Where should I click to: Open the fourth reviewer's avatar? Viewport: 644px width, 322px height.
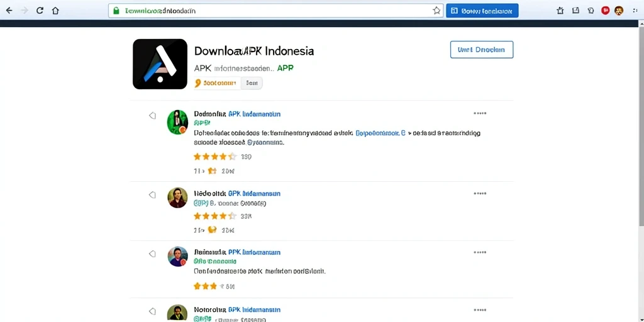(x=178, y=313)
